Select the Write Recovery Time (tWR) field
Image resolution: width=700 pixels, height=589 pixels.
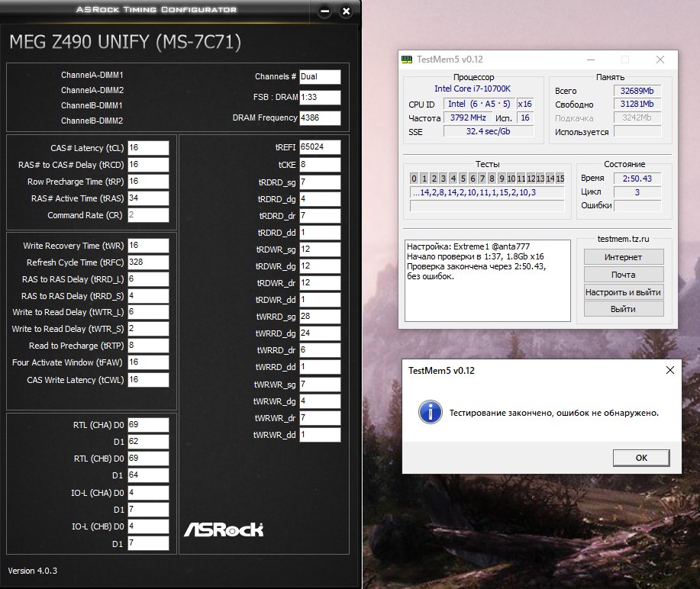pyautogui.click(x=148, y=246)
